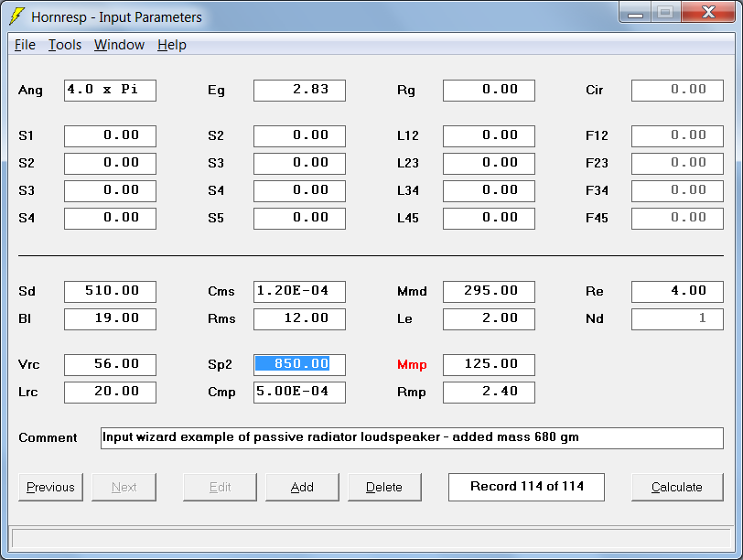Image resolution: width=743 pixels, height=560 pixels.
Task: Add a new record with Add button
Action: [x=302, y=487]
